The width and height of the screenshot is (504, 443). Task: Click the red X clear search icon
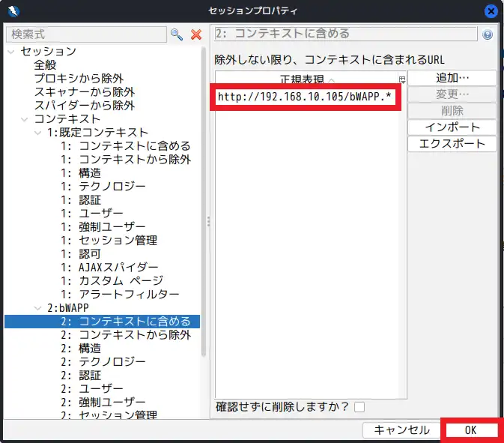pos(196,34)
